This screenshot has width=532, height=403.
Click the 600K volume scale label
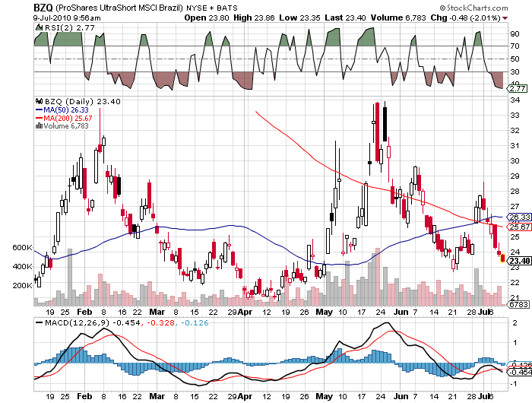(x=22, y=248)
